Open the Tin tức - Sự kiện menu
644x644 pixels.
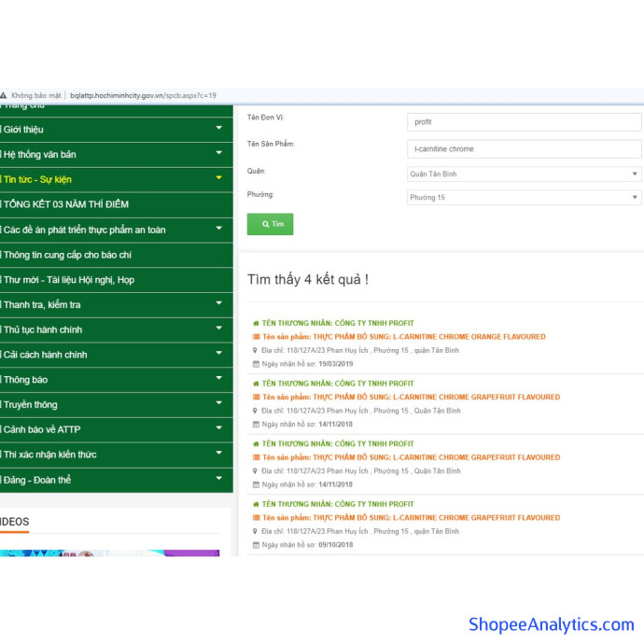click(x=37, y=179)
